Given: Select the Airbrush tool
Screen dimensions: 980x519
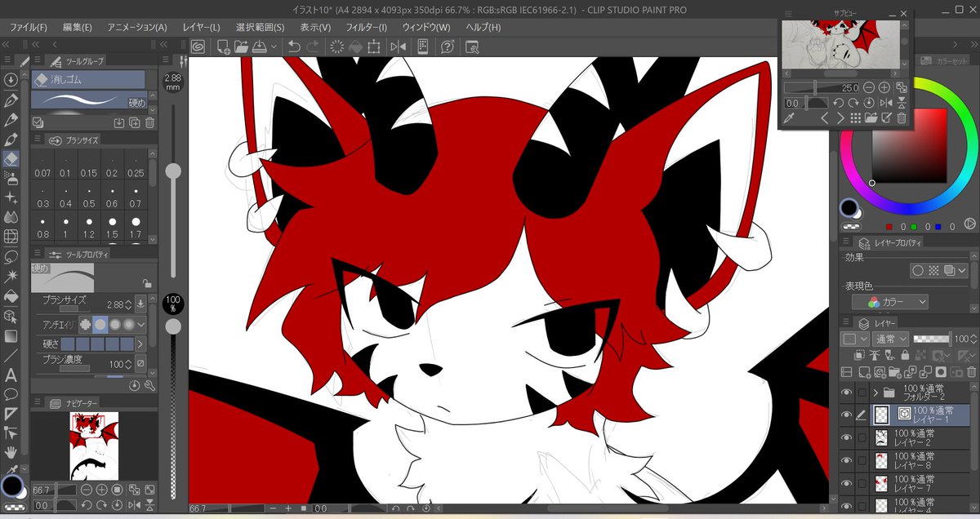Looking at the screenshot, I should click(11, 178).
